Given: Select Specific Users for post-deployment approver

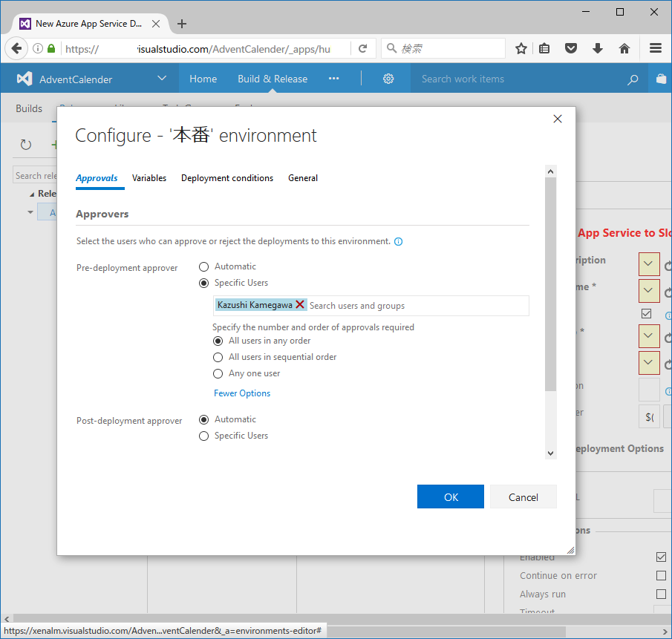Looking at the screenshot, I should point(203,436).
